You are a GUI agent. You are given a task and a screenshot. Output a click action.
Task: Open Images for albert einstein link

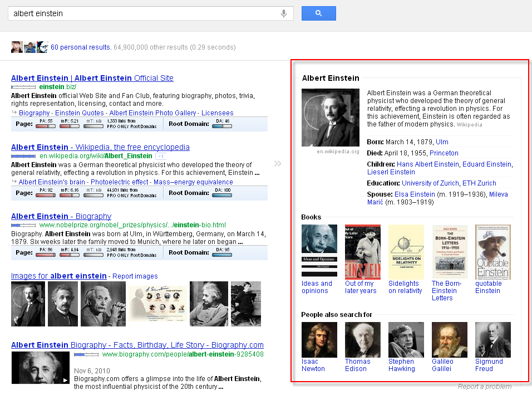(x=58, y=276)
